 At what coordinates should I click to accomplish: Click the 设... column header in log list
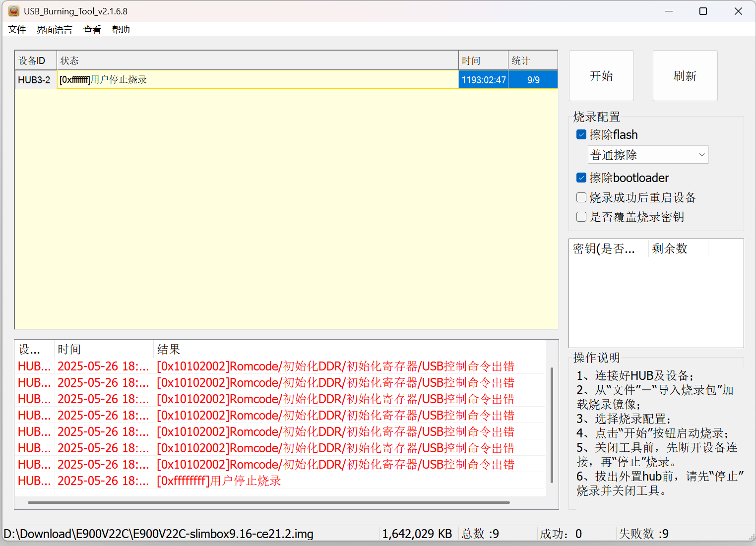(x=34, y=349)
